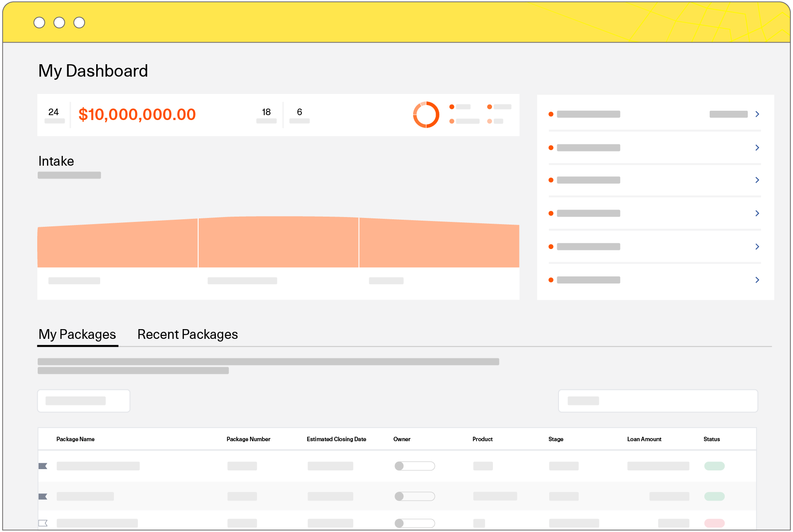Click the filled flag icon in second package row
Image resolution: width=793 pixels, height=532 pixels.
43,497
